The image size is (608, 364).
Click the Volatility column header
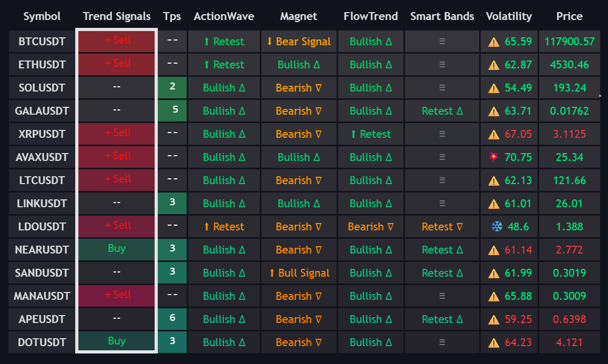pyautogui.click(x=509, y=16)
